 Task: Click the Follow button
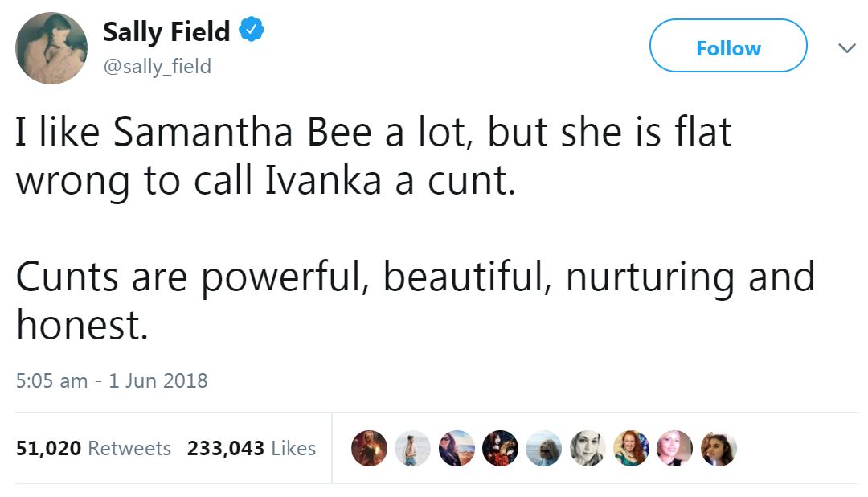[727, 48]
